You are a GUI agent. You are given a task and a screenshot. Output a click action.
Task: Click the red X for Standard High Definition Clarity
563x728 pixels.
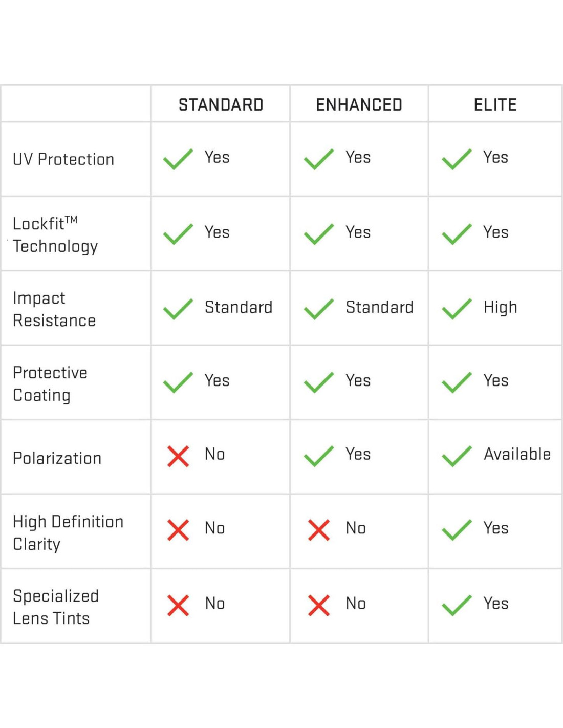click(178, 530)
